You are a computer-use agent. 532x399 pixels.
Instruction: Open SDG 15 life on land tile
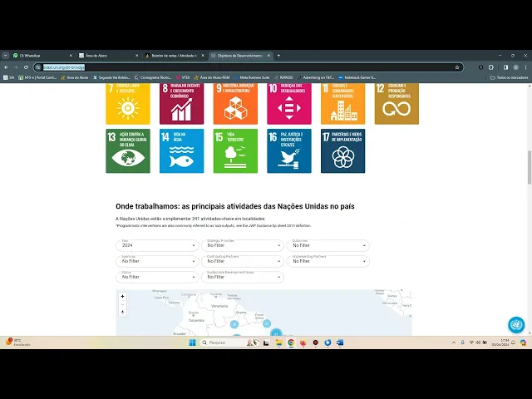235,151
